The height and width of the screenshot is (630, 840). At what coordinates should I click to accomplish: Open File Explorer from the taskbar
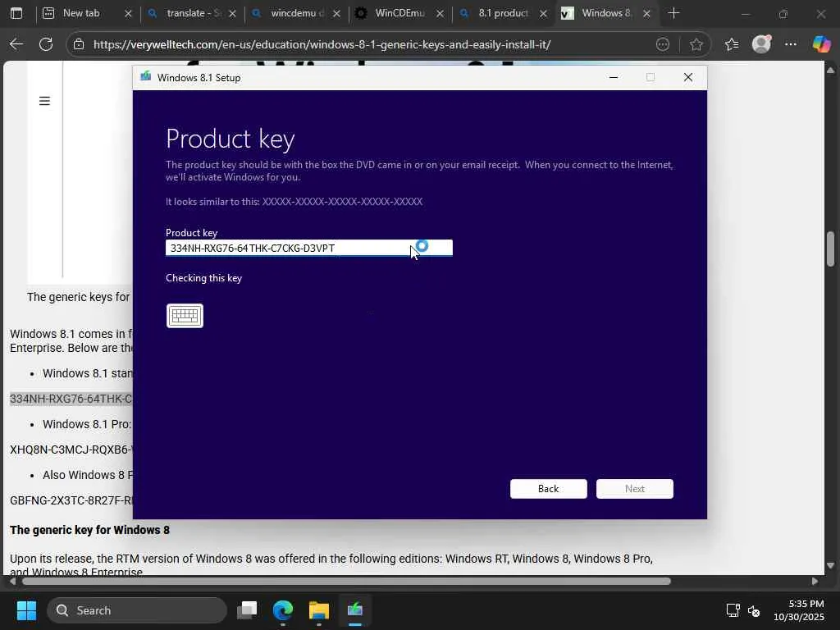click(319, 610)
